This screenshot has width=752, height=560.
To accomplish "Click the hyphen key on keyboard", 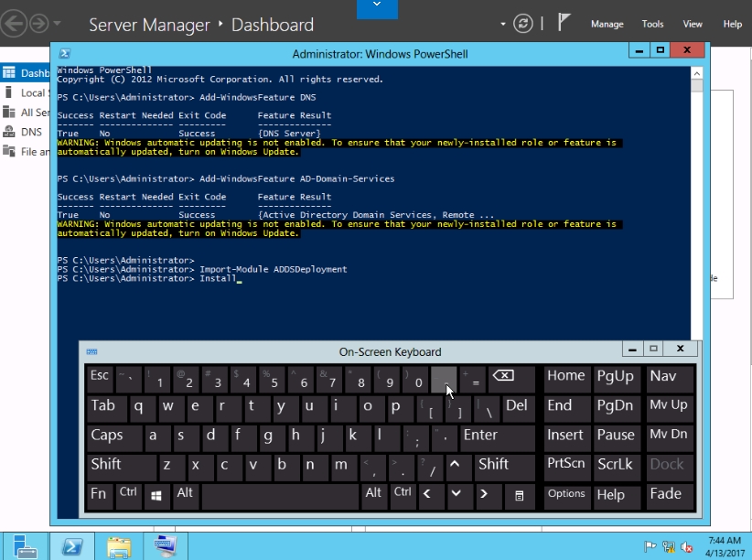I will pyautogui.click(x=444, y=379).
